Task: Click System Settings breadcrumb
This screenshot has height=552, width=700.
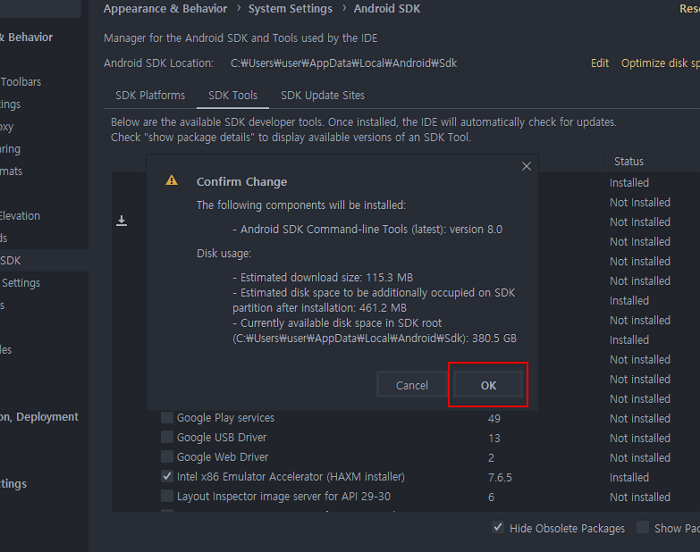Action: pos(290,8)
